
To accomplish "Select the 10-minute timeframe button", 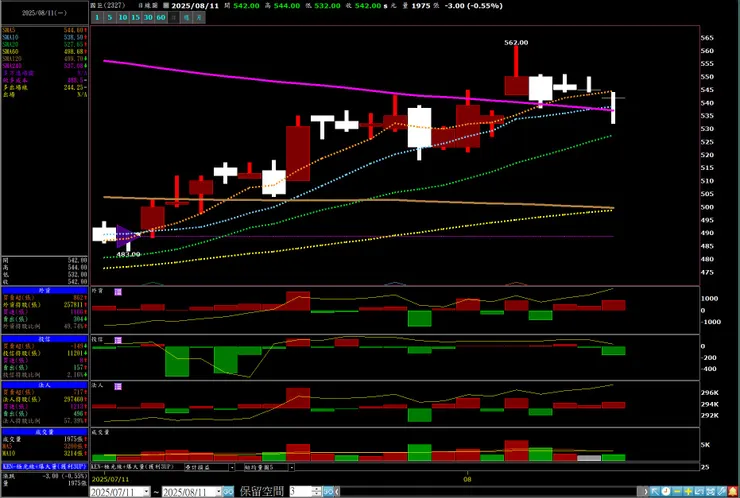I will click(123, 17).
